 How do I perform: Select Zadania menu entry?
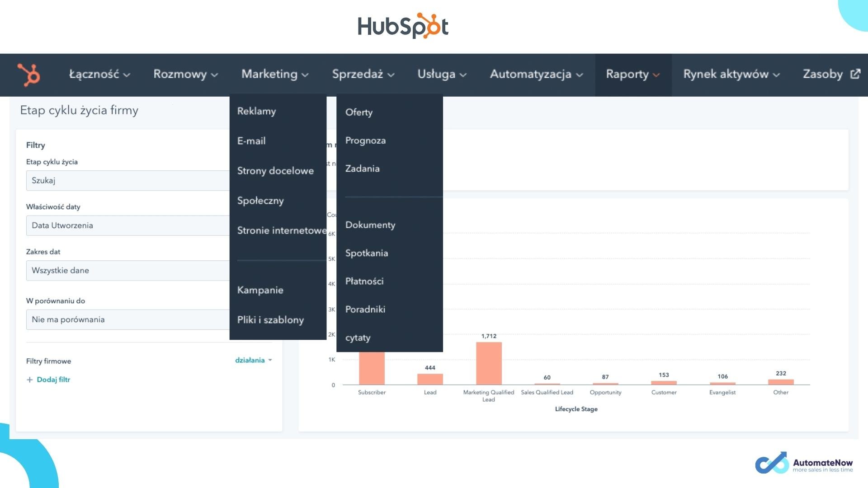tap(362, 169)
